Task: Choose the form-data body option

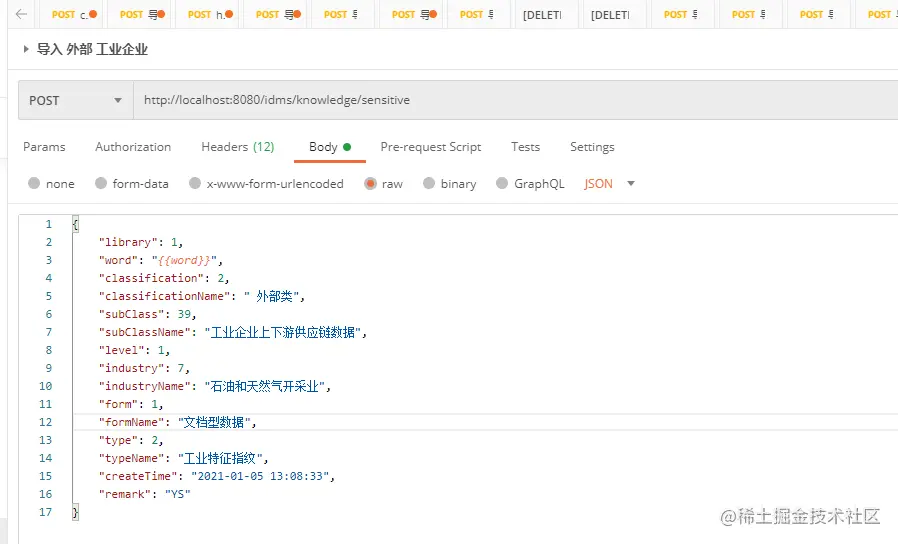Action: tap(101, 183)
